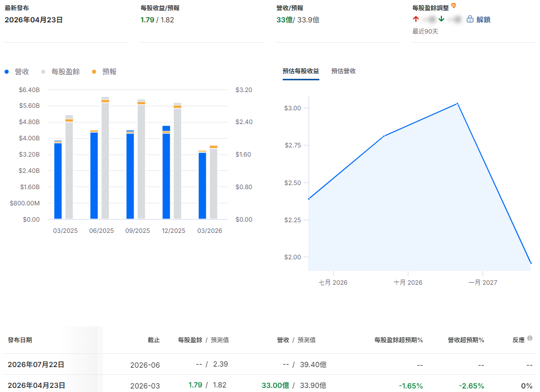Click the info icon beside 反應 column
The width and height of the screenshot is (540, 392).
tap(530, 338)
